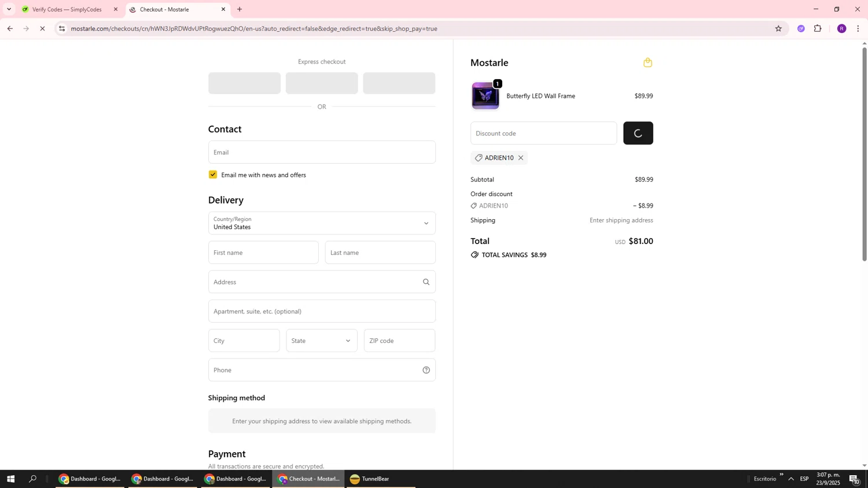Screen dimensions: 868x488
Task: Open TunnelBear from the taskbar
Action: (380, 479)
